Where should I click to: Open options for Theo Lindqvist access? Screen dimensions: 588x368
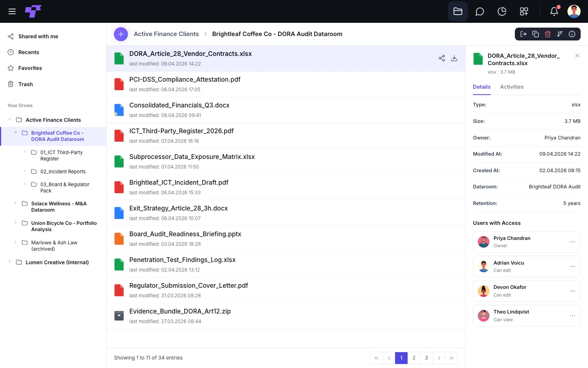click(x=573, y=316)
